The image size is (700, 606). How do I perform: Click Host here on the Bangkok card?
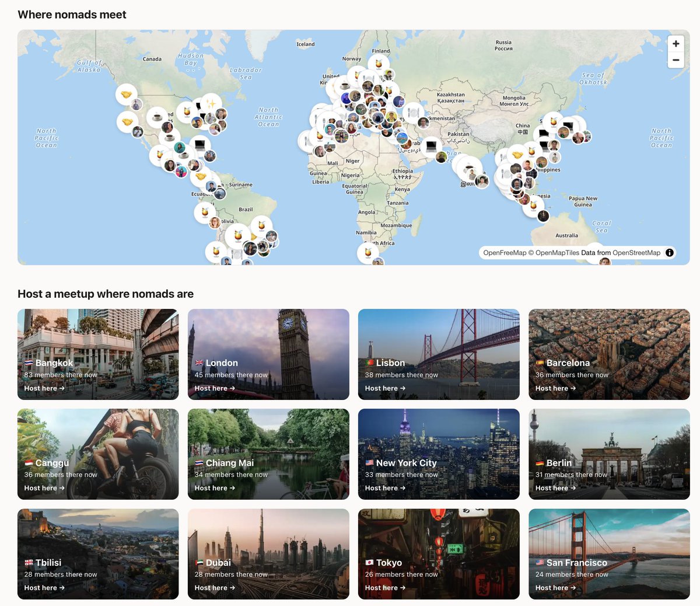(x=44, y=388)
